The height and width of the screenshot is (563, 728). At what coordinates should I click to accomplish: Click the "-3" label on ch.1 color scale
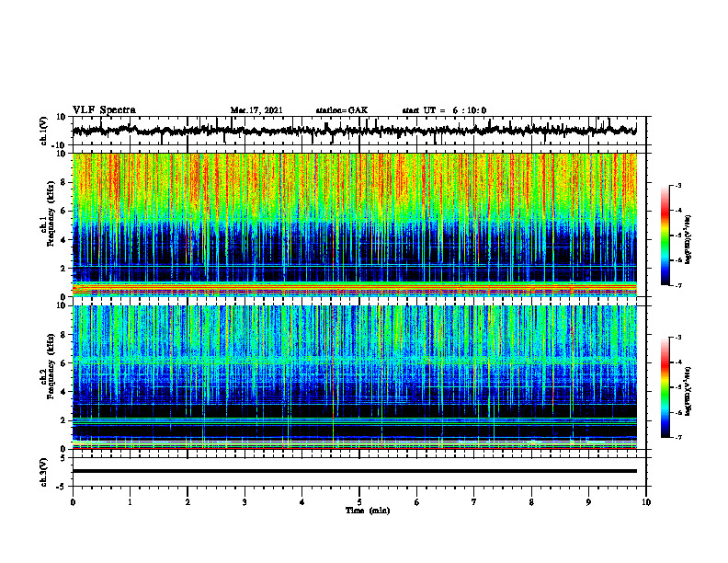tap(678, 186)
